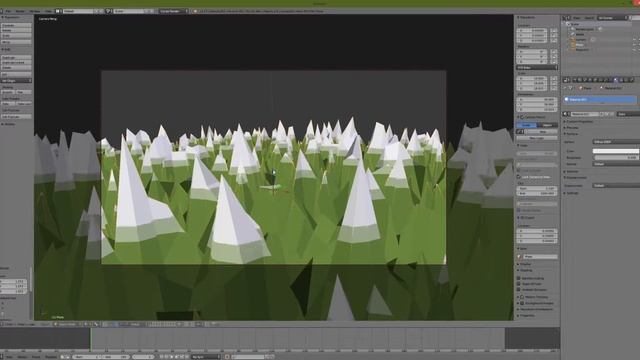Expand the material Settings panel
The width and height of the screenshot is (640, 360).
point(573,193)
